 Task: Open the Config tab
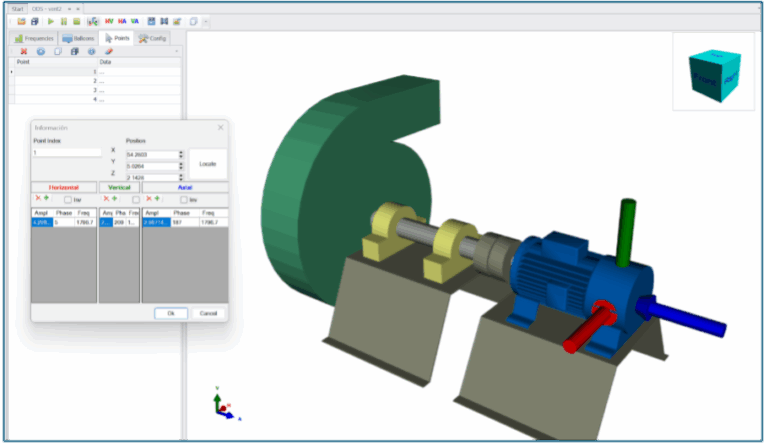pyautogui.click(x=153, y=38)
